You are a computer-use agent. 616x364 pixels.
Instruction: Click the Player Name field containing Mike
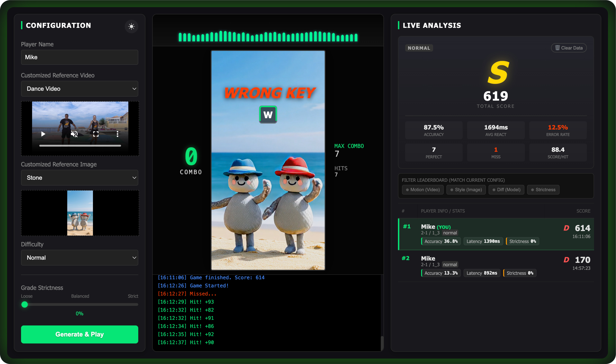(80, 57)
